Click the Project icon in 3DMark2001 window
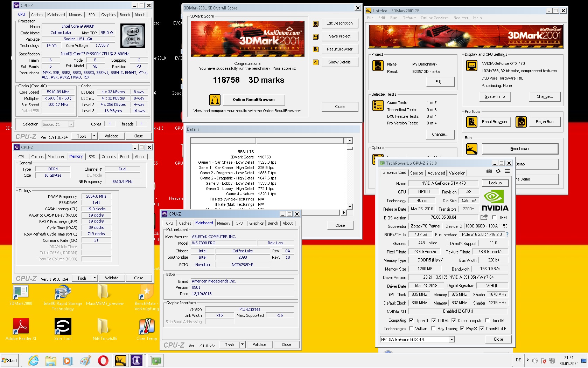Image resolution: width=588 pixels, height=368 pixels. (378, 66)
